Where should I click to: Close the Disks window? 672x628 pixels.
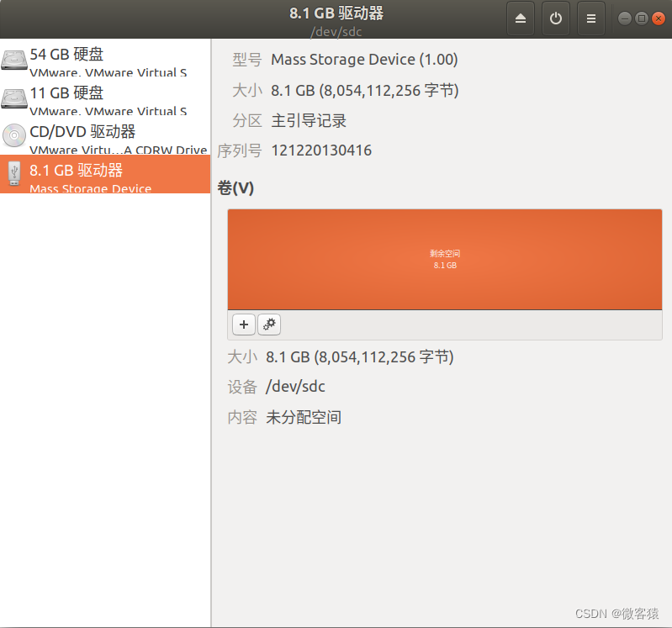659,18
